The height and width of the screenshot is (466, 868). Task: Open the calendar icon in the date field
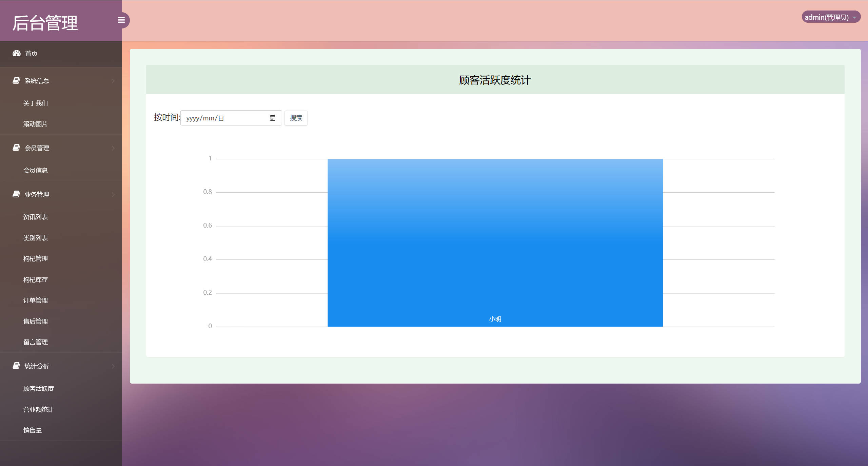[273, 118]
